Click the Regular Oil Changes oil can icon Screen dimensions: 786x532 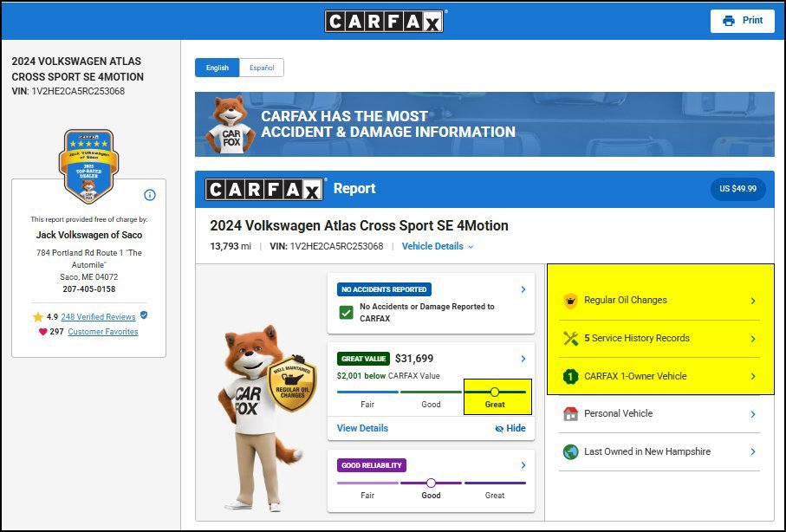point(570,301)
